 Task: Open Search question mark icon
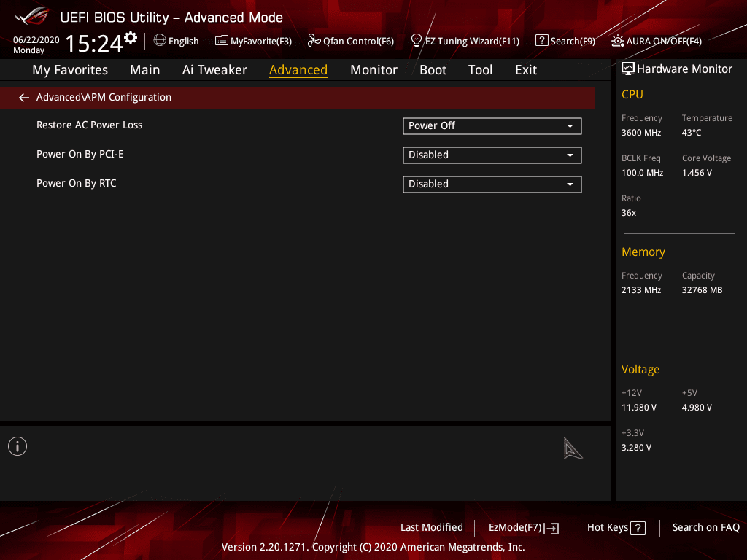[x=542, y=41]
